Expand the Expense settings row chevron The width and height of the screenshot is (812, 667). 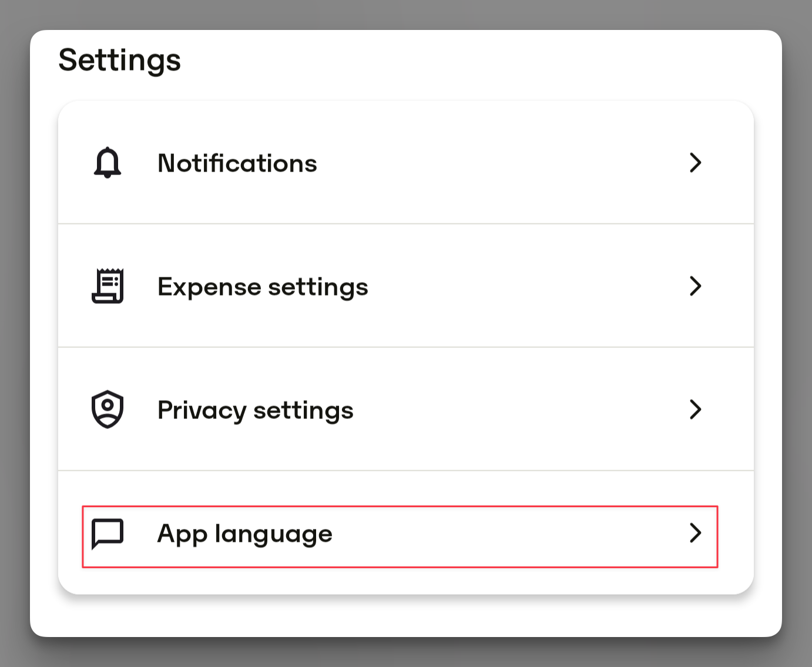[x=696, y=286]
